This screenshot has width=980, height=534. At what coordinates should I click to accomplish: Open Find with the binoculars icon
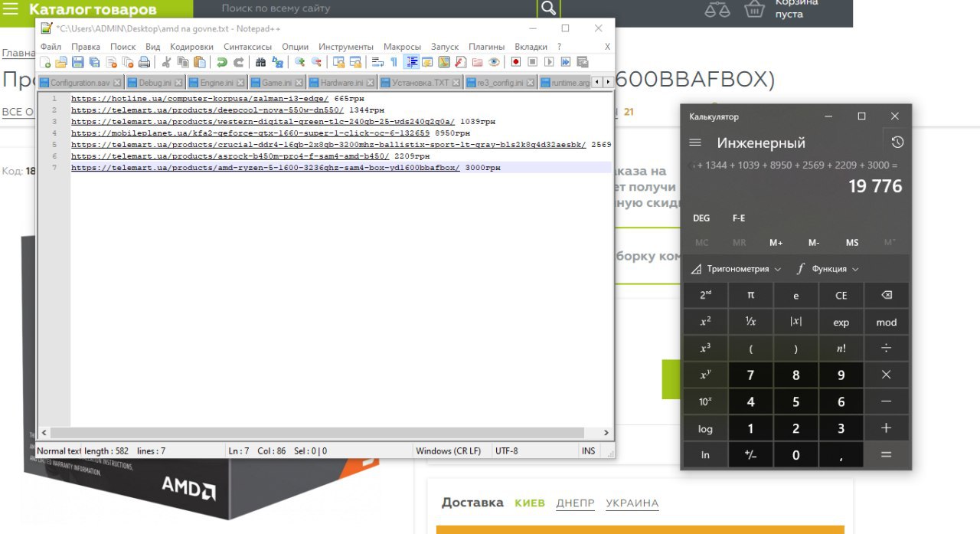[x=262, y=62]
